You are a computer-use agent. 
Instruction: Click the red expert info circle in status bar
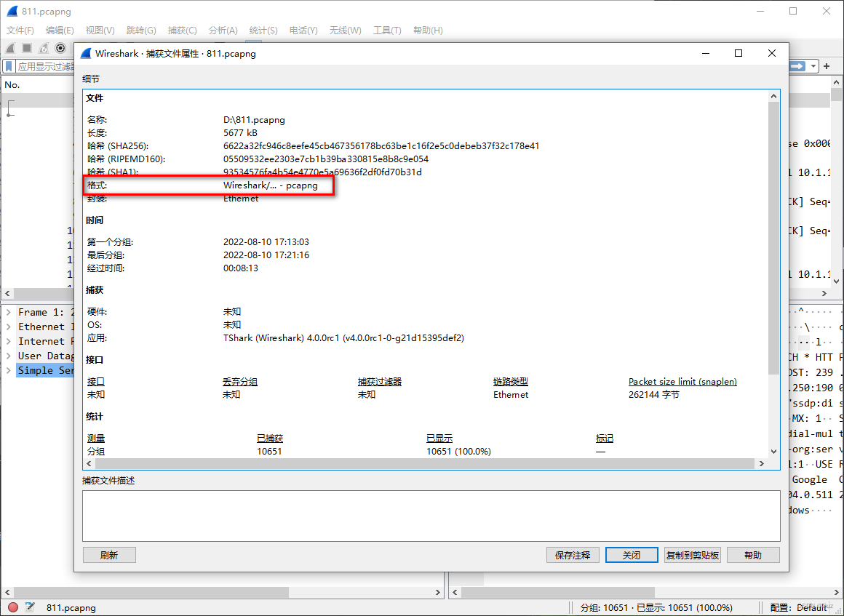pos(13,607)
